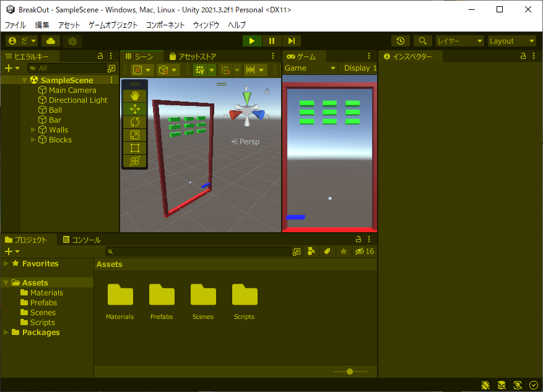Open the コンポーネント menu
This screenshot has width=543, height=392.
[165, 25]
